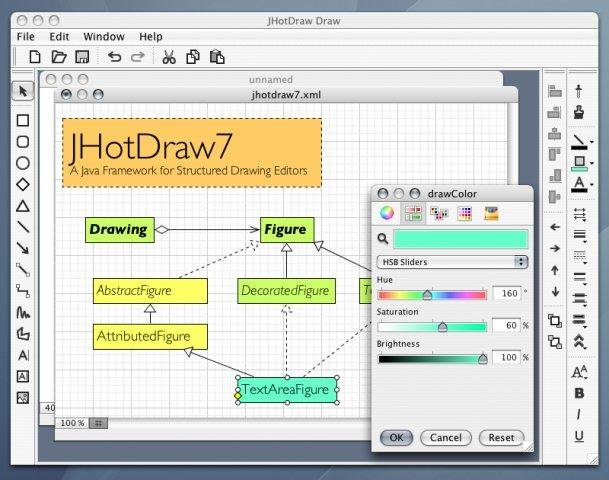Save the drawing with floppy icon
Viewport: 609px width, 480px height.
(82, 57)
